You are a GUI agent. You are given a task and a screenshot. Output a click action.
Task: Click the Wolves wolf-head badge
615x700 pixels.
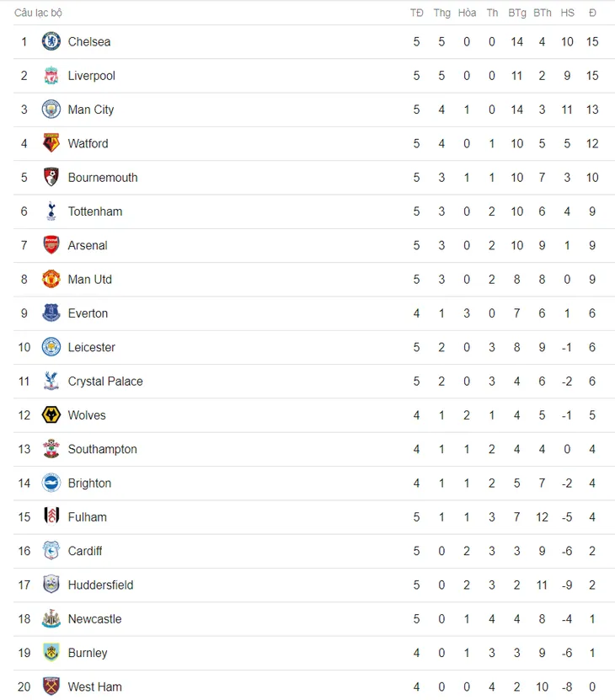[51, 414]
